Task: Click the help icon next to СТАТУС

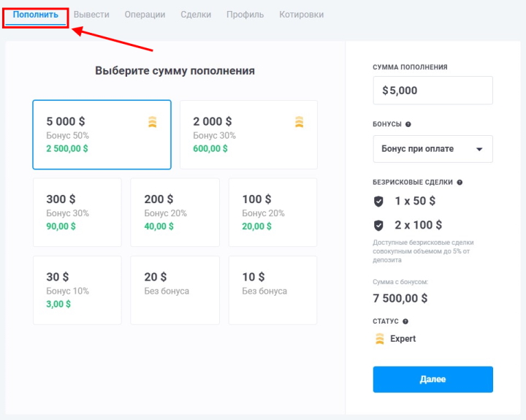Action: coord(405,321)
